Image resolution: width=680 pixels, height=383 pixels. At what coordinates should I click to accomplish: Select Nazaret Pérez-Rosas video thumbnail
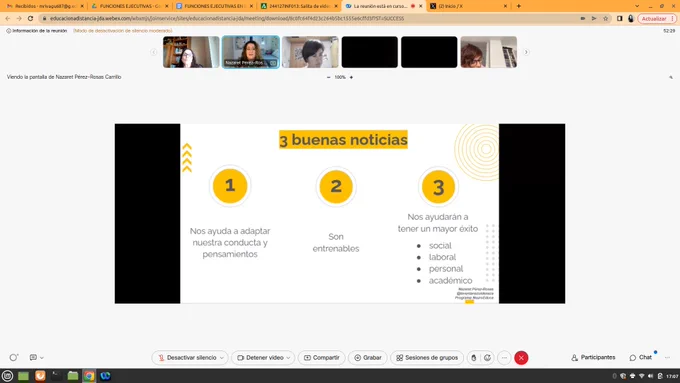[251, 52]
